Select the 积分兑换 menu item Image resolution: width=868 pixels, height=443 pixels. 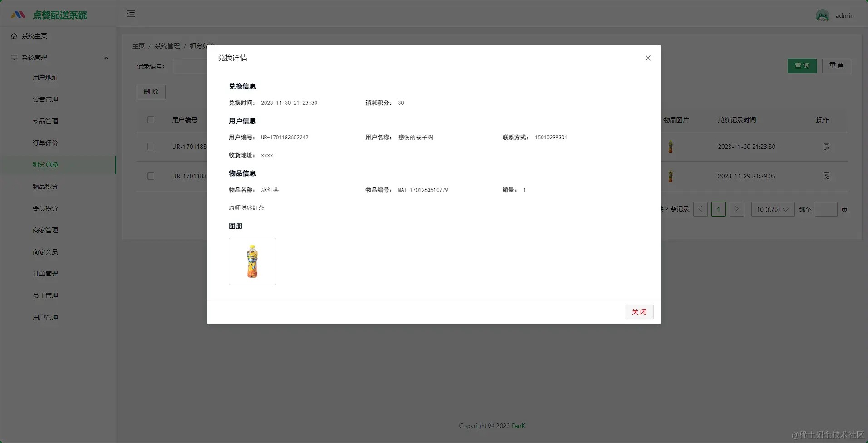58,165
